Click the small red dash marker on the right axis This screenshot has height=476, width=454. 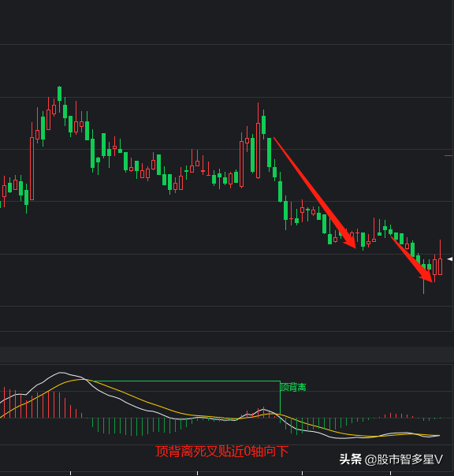(448, 156)
